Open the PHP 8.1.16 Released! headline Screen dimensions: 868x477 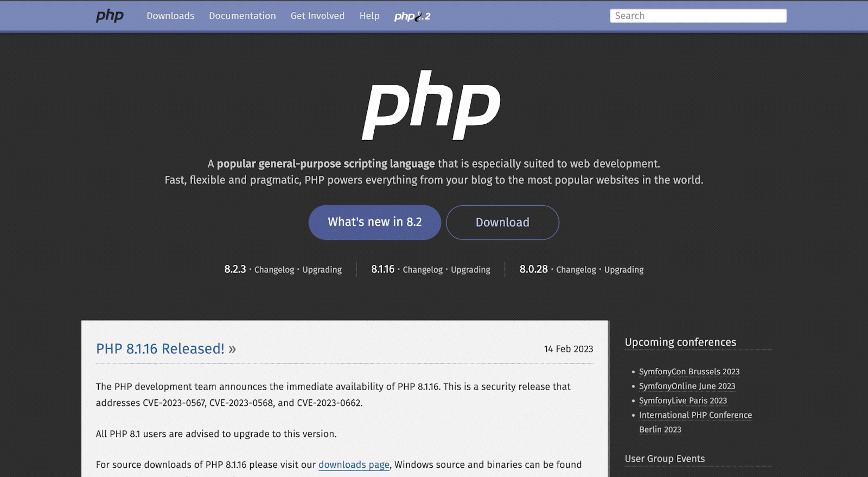(166, 348)
